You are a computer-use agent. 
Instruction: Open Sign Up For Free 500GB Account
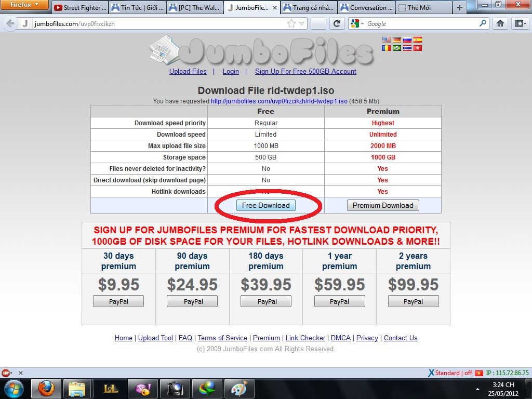pyautogui.click(x=305, y=71)
